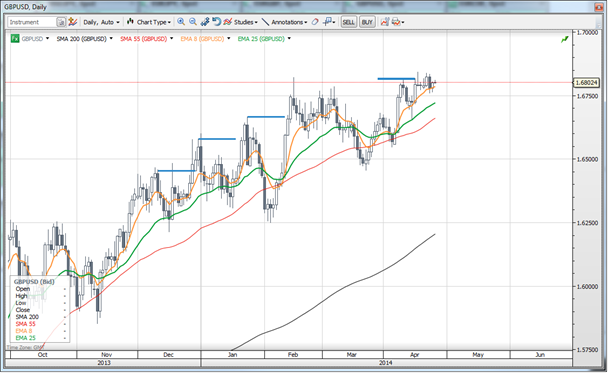Screen dimensions: 608x373
Task: Click the SELL button
Action: (x=348, y=22)
